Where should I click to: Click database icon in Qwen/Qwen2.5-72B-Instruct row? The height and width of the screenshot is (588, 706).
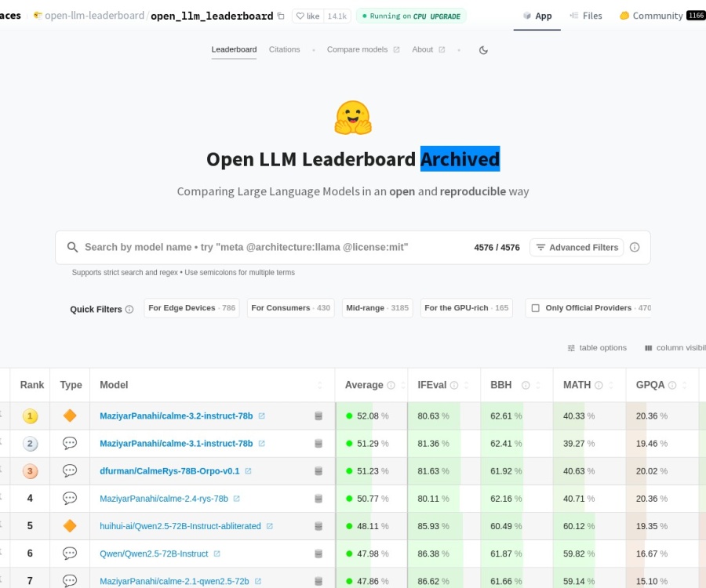318,554
